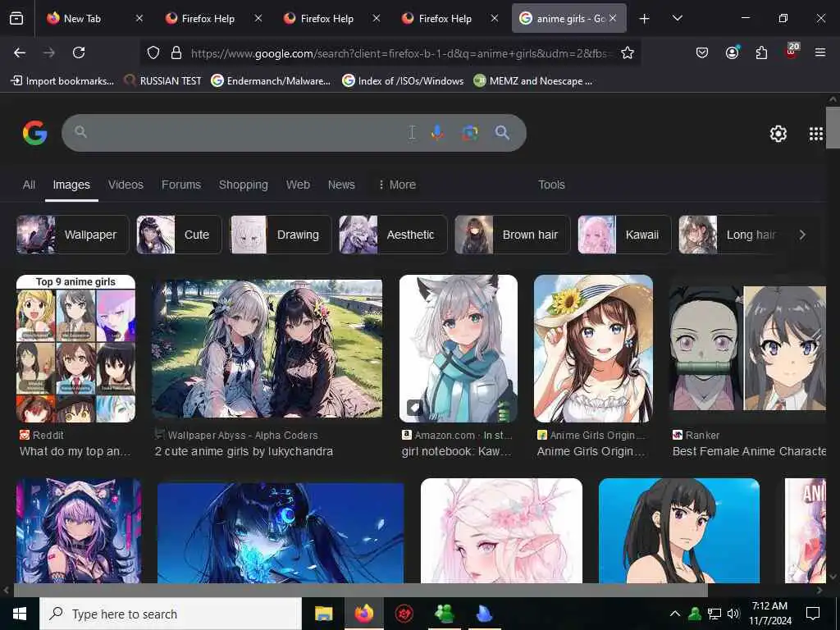Show hidden system tray icons chevron

pyautogui.click(x=675, y=614)
